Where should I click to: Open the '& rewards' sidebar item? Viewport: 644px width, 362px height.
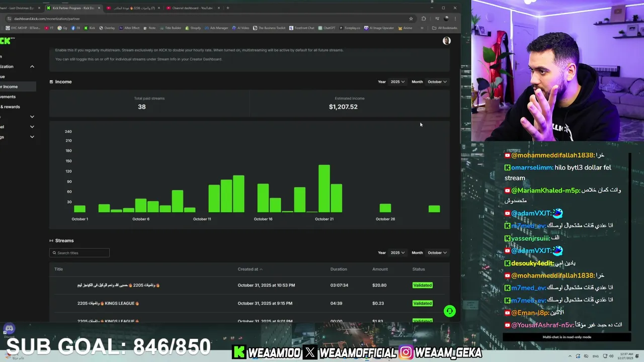(x=10, y=107)
